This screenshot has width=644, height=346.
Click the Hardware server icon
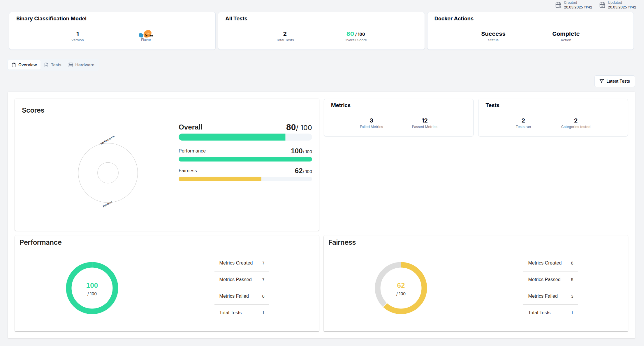coord(71,65)
